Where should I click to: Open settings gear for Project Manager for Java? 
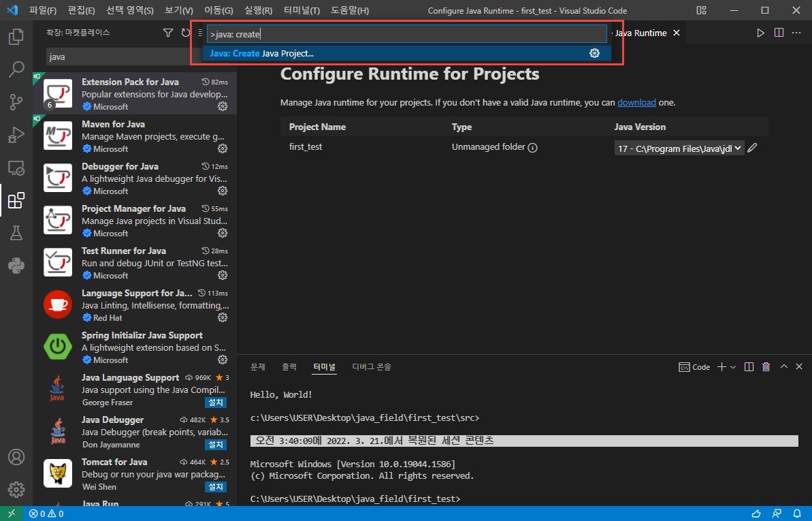pyautogui.click(x=223, y=233)
